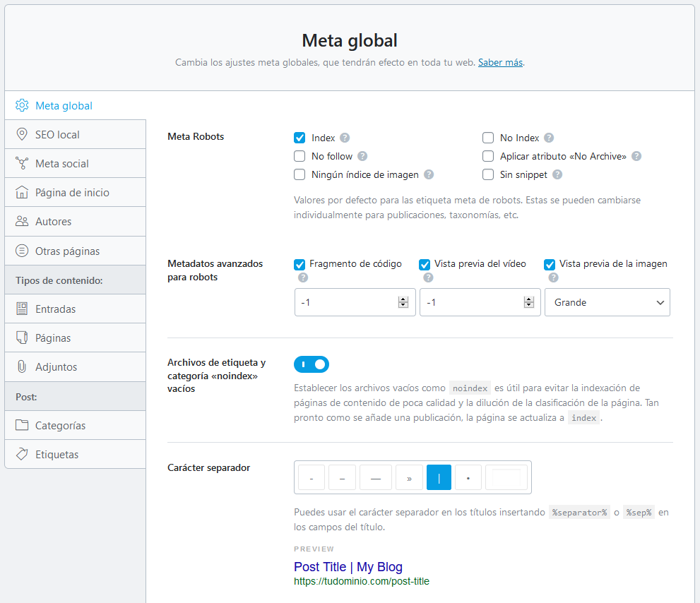Click the Meta social share icon
Screen dimensions: 700x603
pos(22,163)
